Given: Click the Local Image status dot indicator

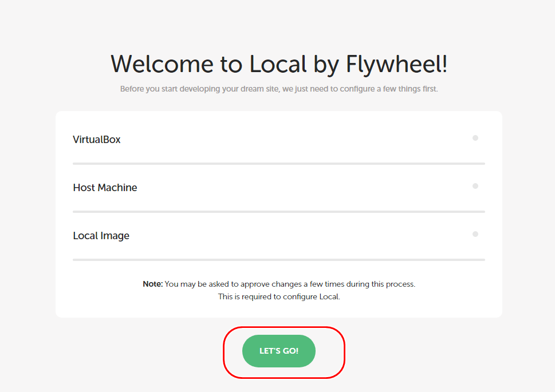Looking at the screenshot, I should [x=475, y=234].
